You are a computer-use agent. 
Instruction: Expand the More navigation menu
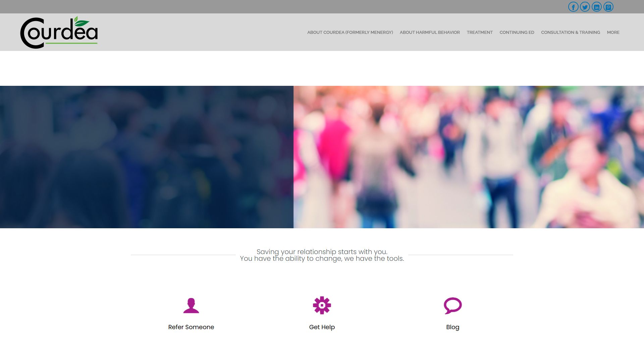click(x=613, y=33)
